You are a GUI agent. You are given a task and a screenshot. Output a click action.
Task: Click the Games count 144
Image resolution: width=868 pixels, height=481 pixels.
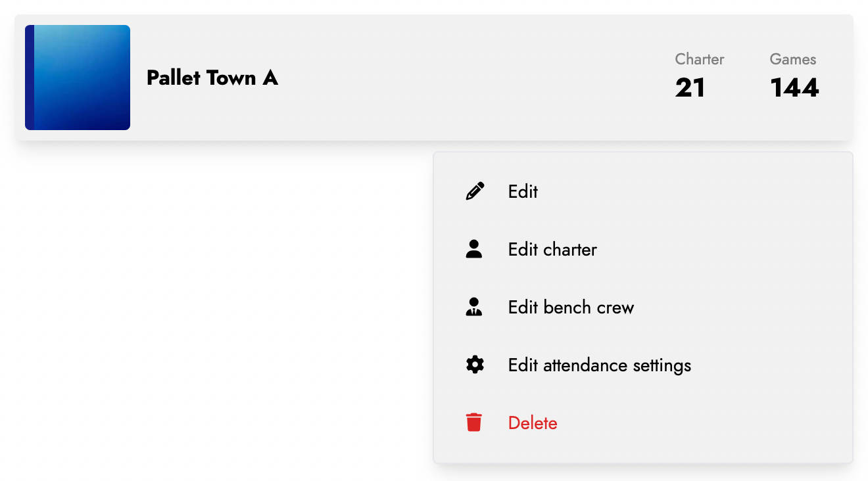point(794,88)
